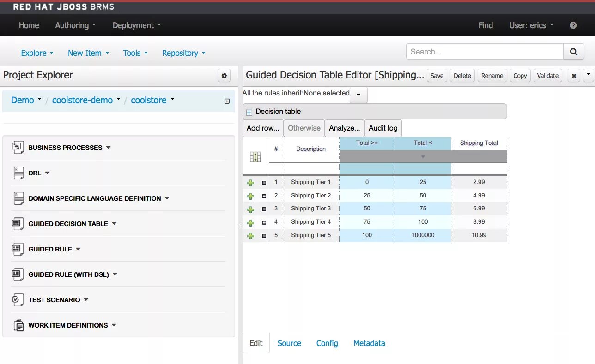Screen dimensions: 595x364
Task: Expand the breadcrumb plus icon beside coolstore
Action: (x=227, y=101)
